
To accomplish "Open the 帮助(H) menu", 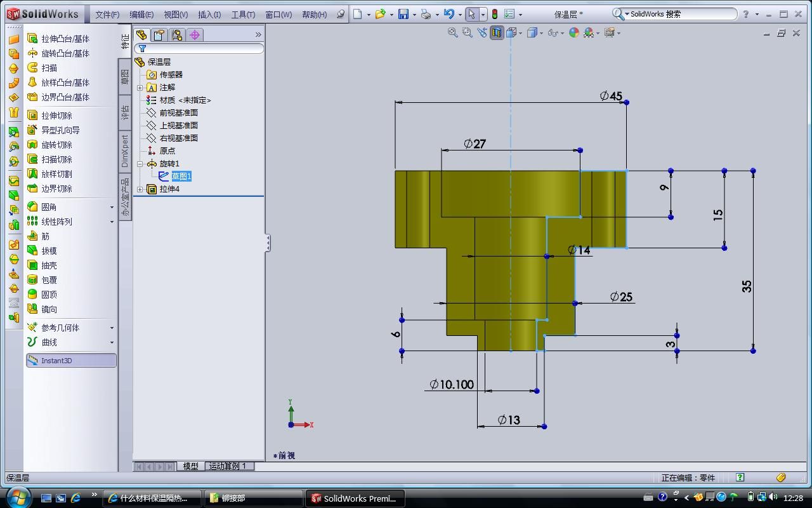I will [x=315, y=15].
